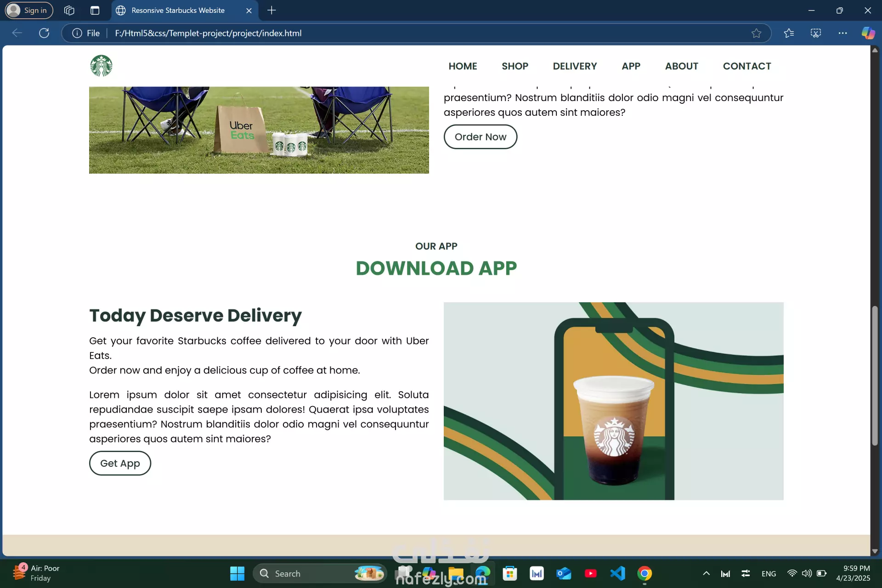Screen dimensions: 882x588
Task: Select ABOUT in the navigation bar
Action: click(681, 66)
